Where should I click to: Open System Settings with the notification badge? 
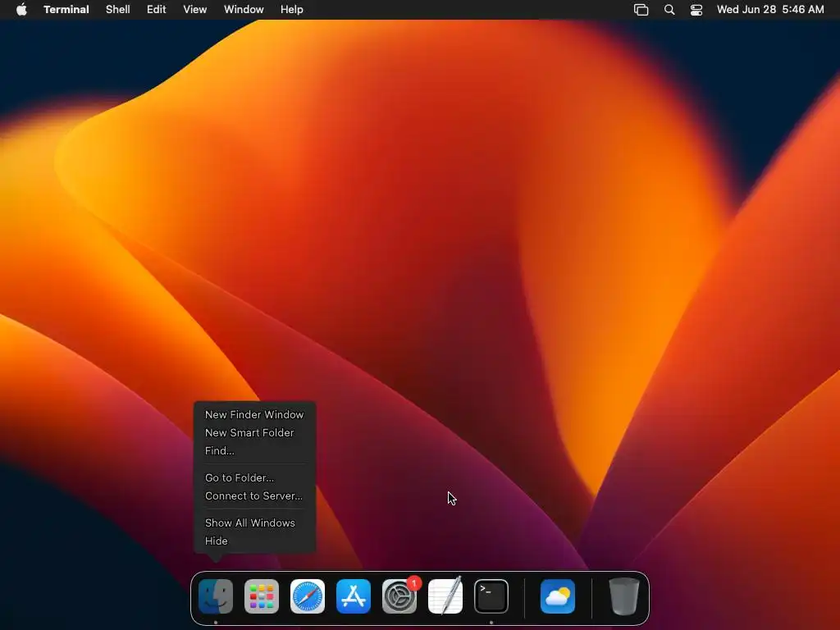(x=399, y=596)
